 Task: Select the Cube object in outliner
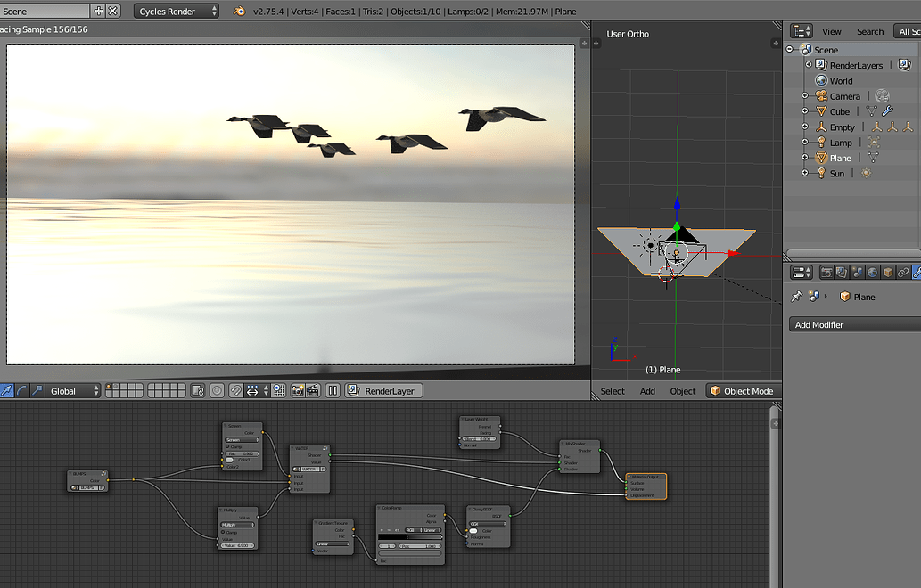839,111
